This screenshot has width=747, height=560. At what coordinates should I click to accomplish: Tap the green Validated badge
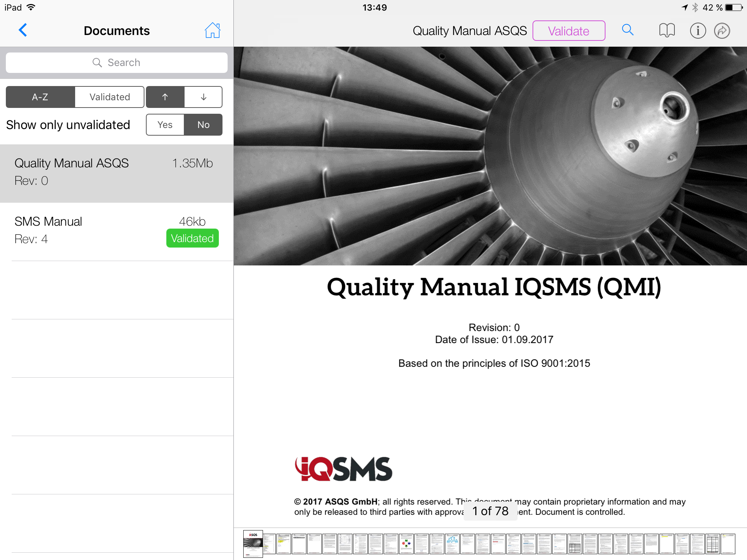192,238
